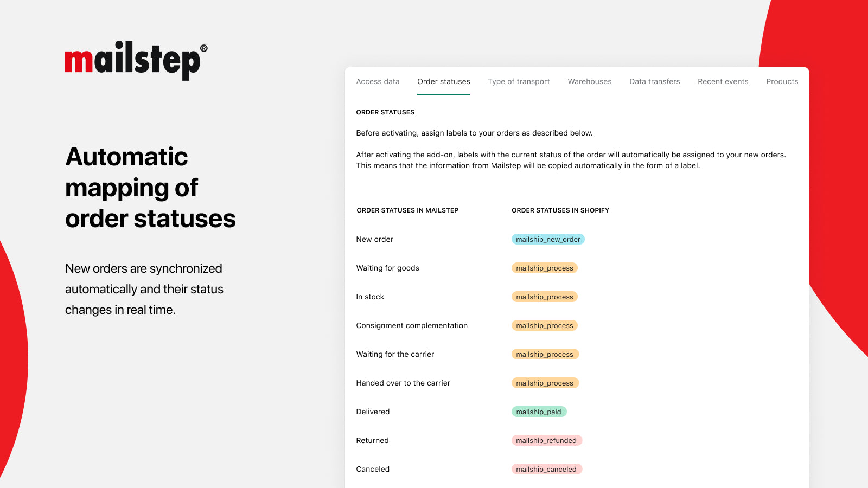Click the mailship_new_order label
The width and height of the screenshot is (868, 488).
(x=547, y=239)
